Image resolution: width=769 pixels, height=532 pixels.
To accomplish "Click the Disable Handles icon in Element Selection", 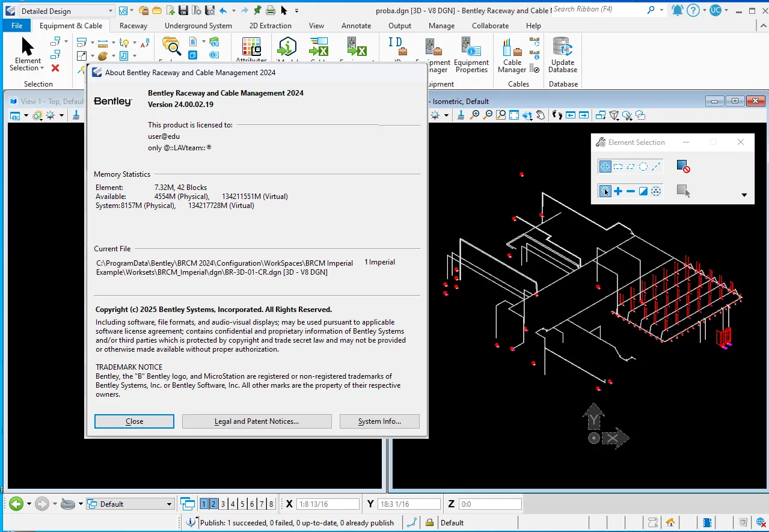I will click(x=683, y=167).
